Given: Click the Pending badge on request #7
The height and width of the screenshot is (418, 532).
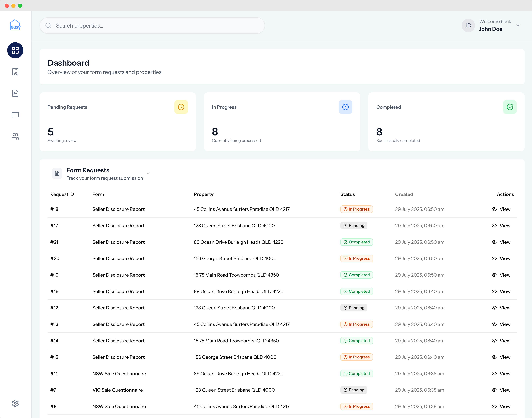Looking at the screenshot, I should tap(354, 390).
